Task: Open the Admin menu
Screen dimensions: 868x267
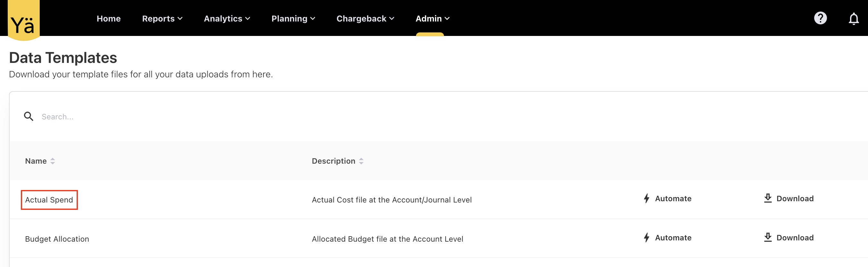Action: pyautogui.click(x=432, y=19)
